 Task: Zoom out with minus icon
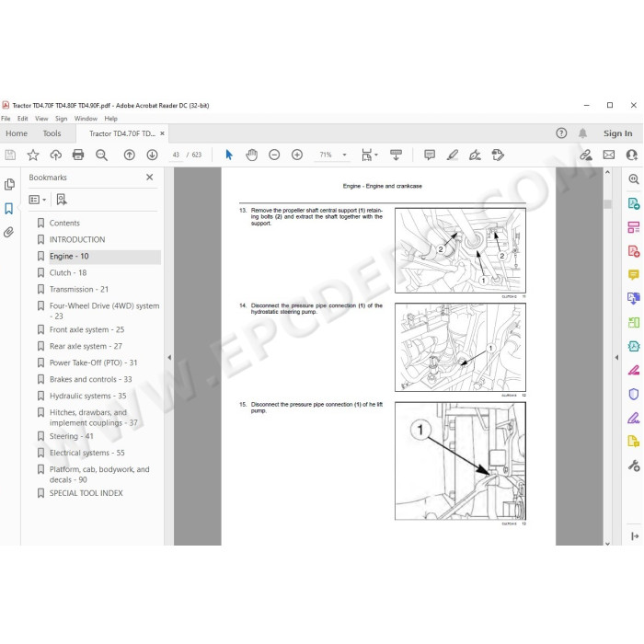(274, 155)
